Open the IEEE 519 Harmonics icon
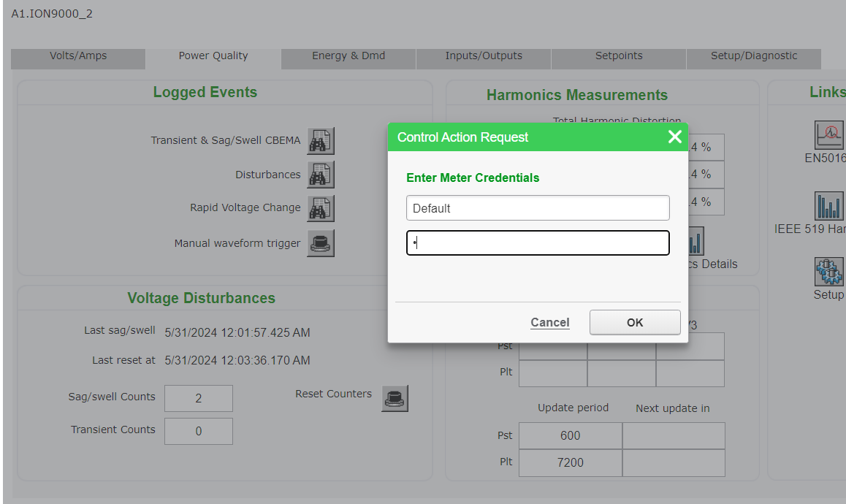 828,206
